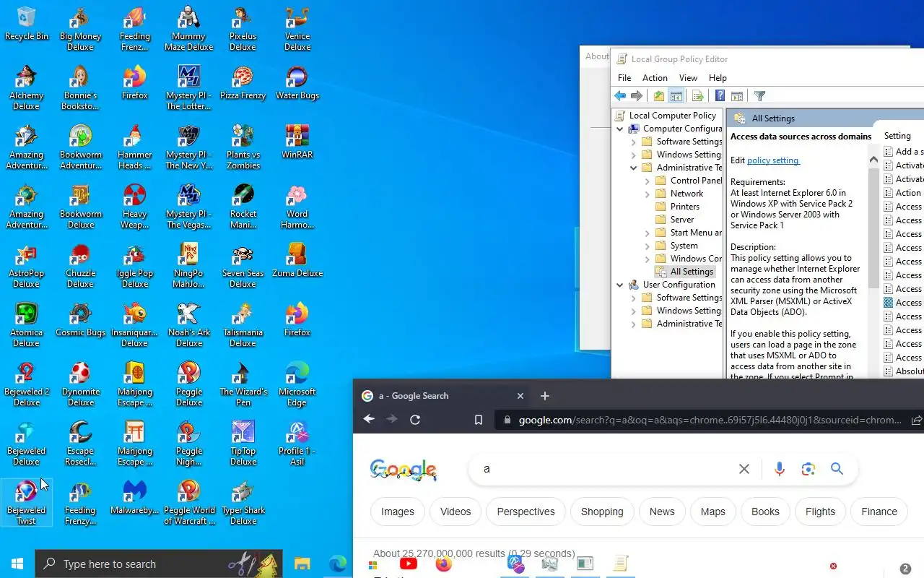The height and width of the screenshot is (578, 924).
Task: Select Plants vs Zombies desktop icon
Action: click(x=243, y=147)
